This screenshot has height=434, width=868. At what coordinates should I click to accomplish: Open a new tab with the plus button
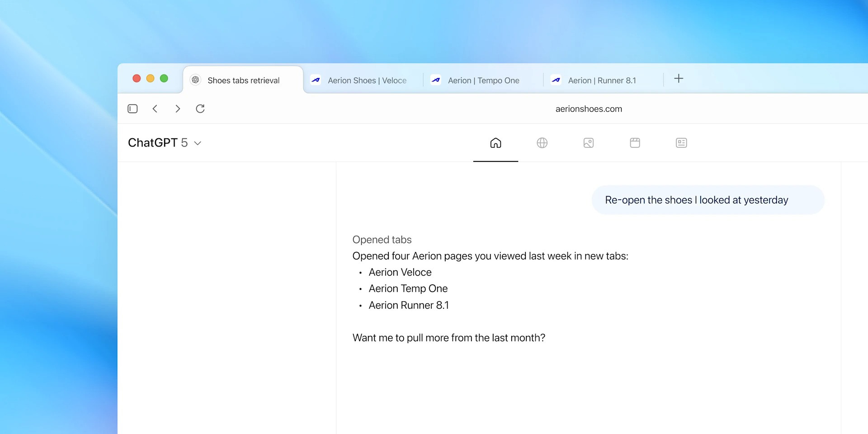point(679,79)
